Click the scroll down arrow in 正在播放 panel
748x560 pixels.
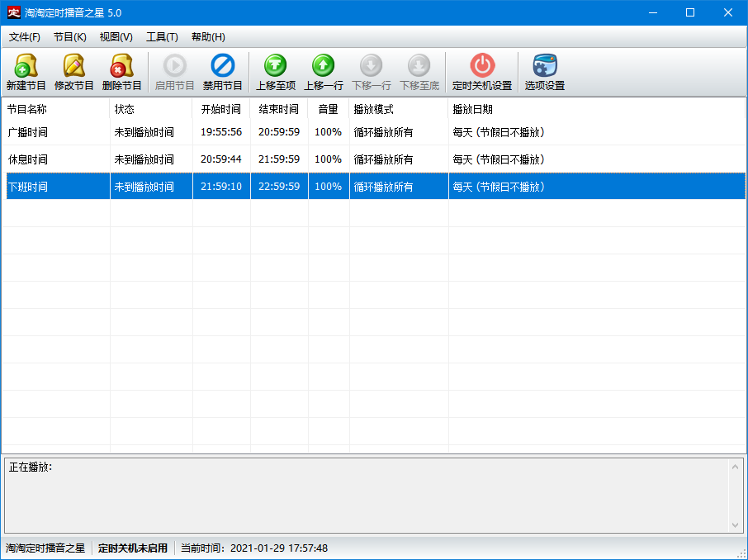click(x=736, y=525)
